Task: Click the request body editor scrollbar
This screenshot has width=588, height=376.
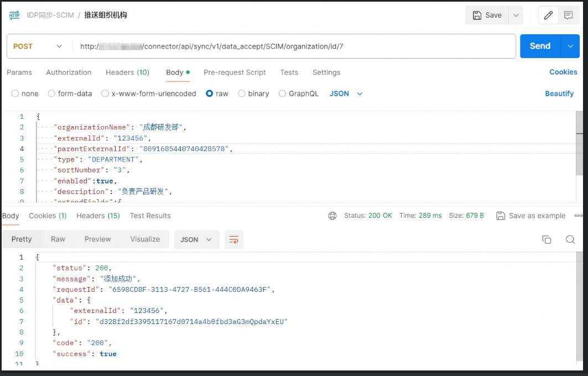Action: point(579,144)
